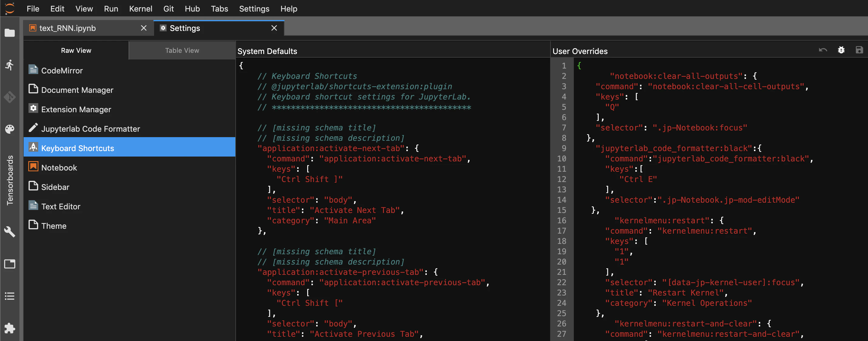Select Extension Manager settings entry
This screenshot has height=341, width=868.
pos(130,109)
